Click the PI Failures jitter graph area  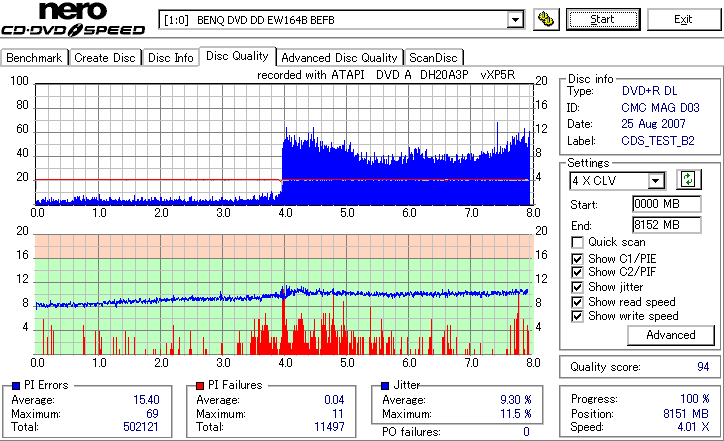click(284, 294)
